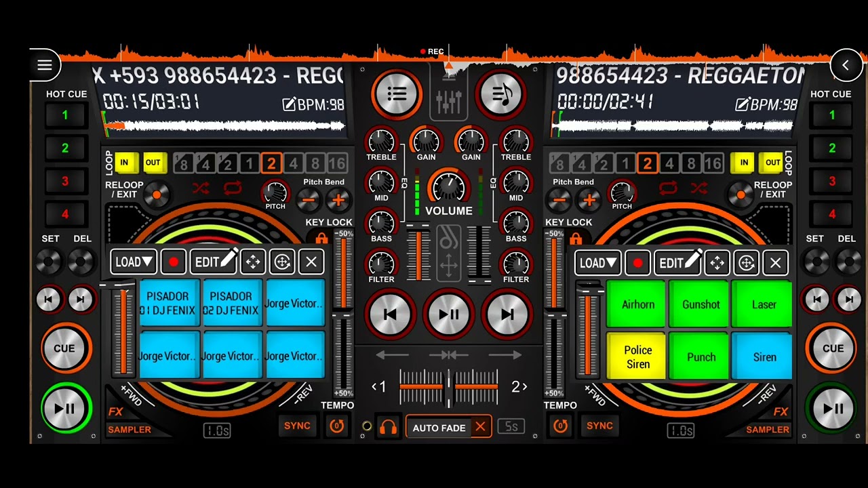Toggle left deck play/pause
Image resolution: width=868 pixels, height=488 pixels.
[x=65, y=409]
